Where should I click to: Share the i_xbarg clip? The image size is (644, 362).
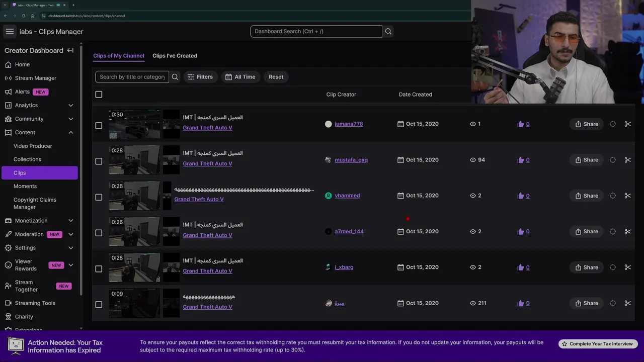point(587,267)
